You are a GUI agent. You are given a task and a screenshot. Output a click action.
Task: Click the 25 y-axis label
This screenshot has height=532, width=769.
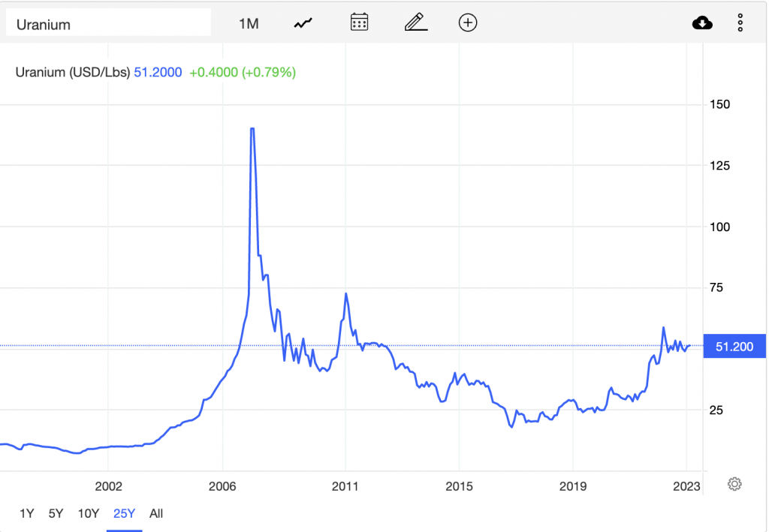pos(716,410)
